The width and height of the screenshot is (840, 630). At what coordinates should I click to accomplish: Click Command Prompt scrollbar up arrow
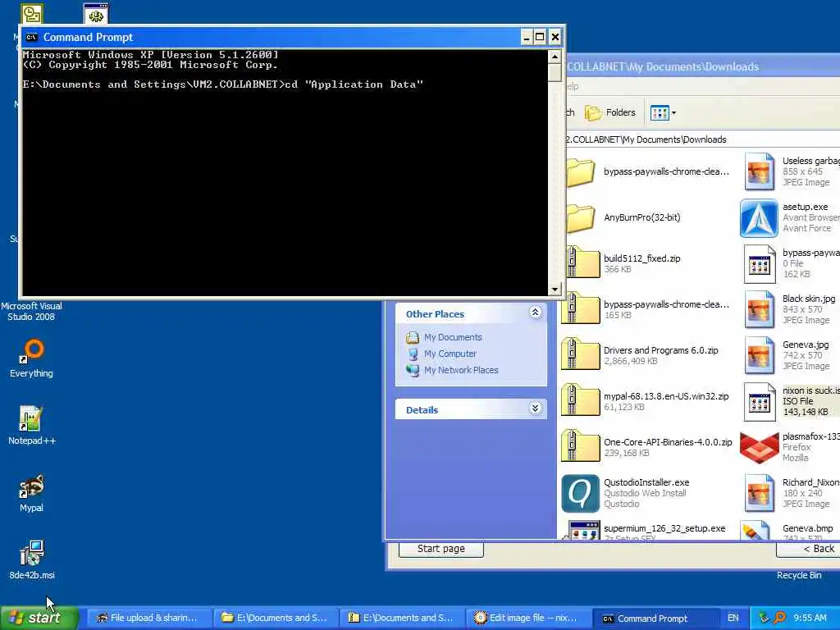(x=555, y=57)
